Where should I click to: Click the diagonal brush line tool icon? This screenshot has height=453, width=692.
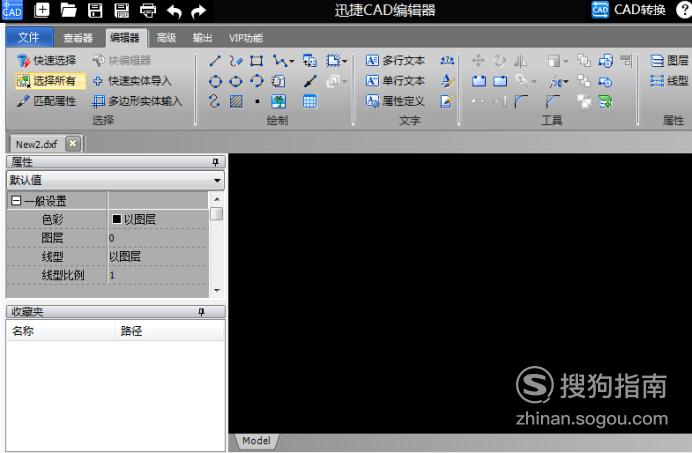pyautogui.click(x=310, y=81)
